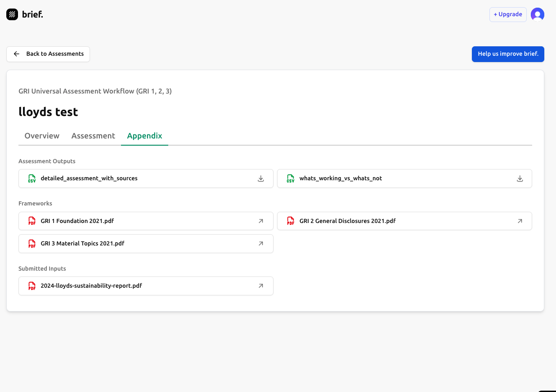Image resolution: width=556 pixels, height=392 pixels.
Task: Click the lloyds test assessment title
Action: pos(48,112)
